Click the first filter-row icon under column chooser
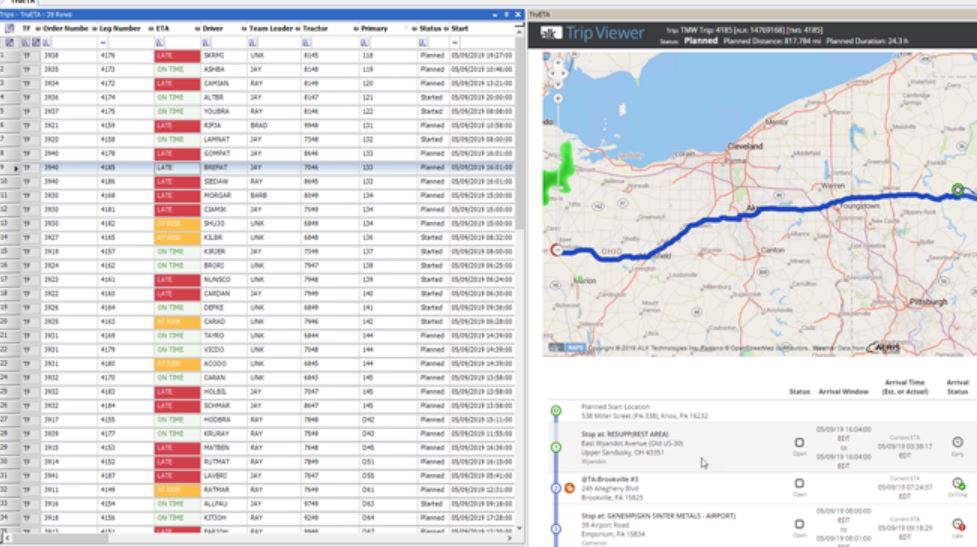The width and height of the screenshot is (977, 547). point(9,42)
